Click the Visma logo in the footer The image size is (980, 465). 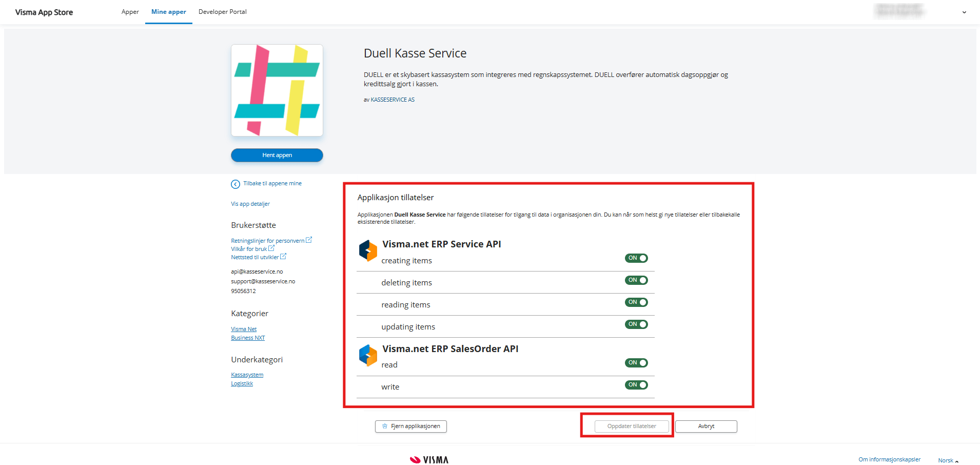(x=429, y=460)
